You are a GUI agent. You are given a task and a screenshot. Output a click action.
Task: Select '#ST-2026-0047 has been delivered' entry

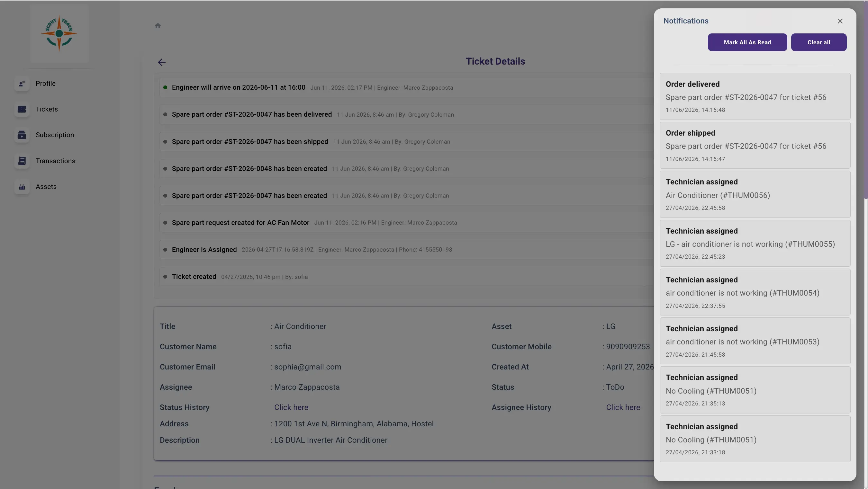pyautogui.click(x=406, y=114)
